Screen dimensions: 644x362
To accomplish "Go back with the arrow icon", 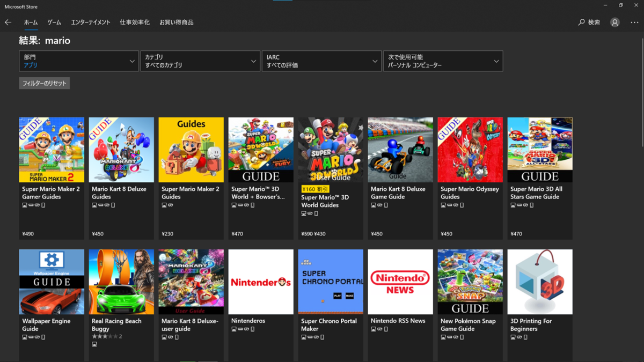I will point(8,23).
